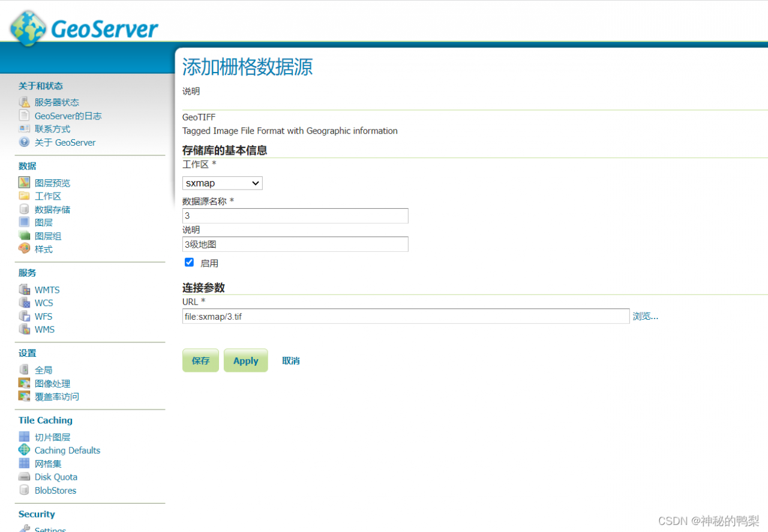Click the 图像处理 icon

click(x=24, y=383)
